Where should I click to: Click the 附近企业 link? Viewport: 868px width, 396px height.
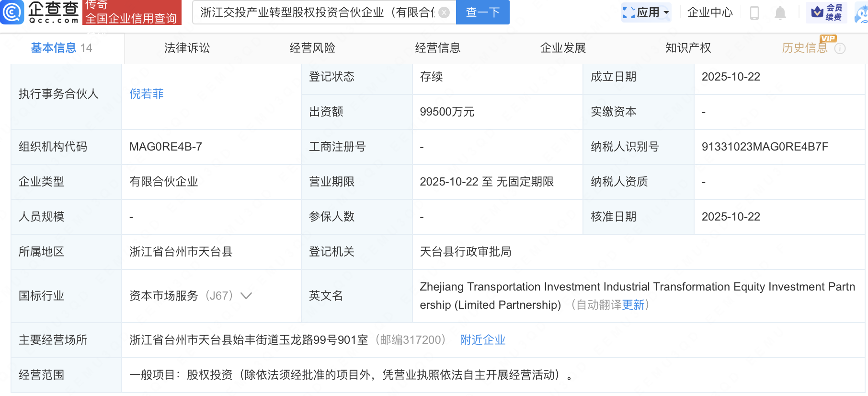click(482, 340)
